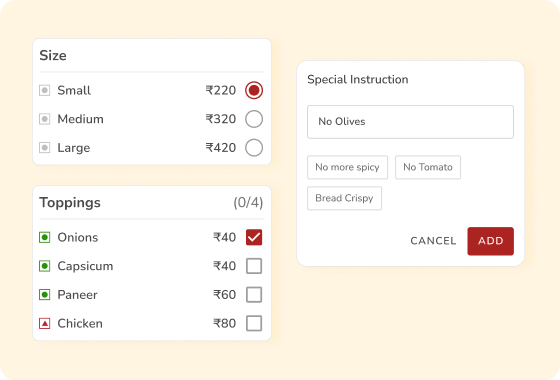Click the grey icon beside Small
Viewport: 560px width, 380px height.
[45, 90]
